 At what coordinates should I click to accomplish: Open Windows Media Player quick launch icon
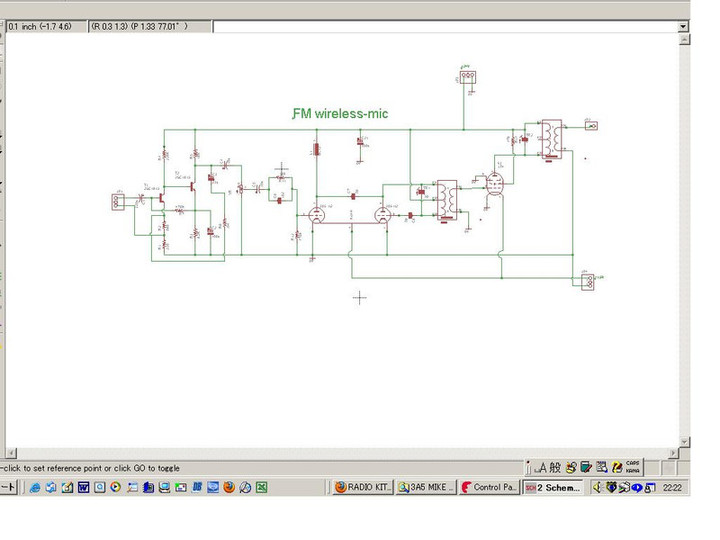point(116,488)
